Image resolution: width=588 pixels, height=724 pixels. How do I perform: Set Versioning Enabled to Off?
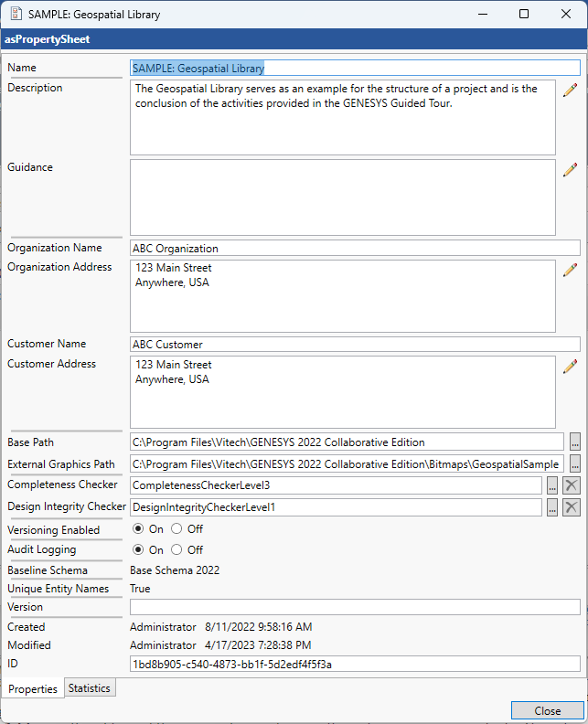pyautogui.click(x=176, y=529)
